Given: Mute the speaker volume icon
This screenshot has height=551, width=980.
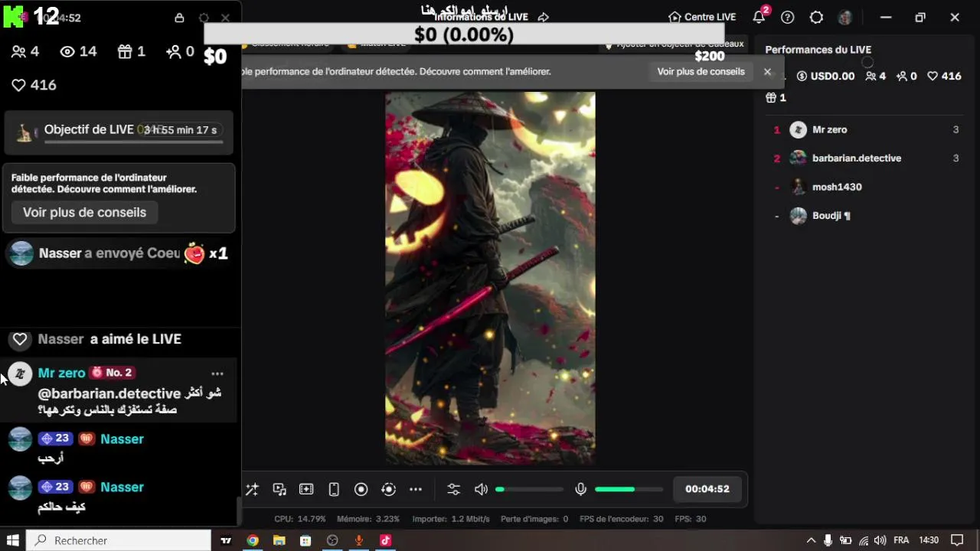Looking at the screenshot, I should click(481, 489).
